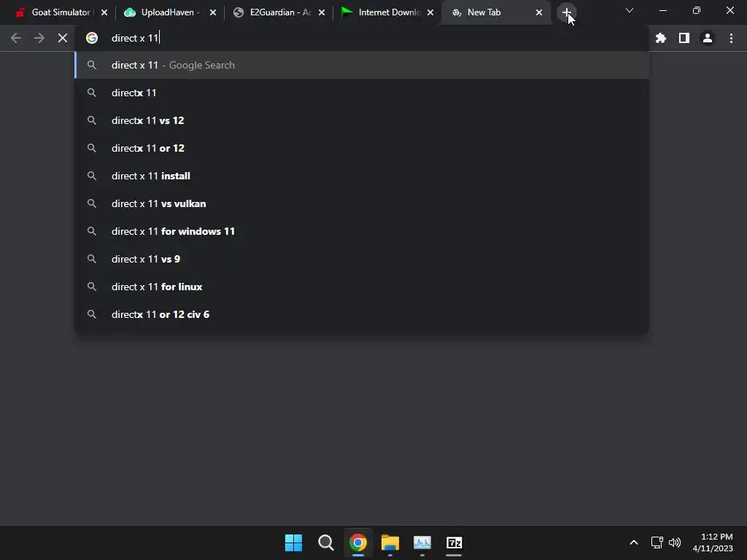Open File Explorer from the taskbar

pyautogui.click(x=390, y=542)
